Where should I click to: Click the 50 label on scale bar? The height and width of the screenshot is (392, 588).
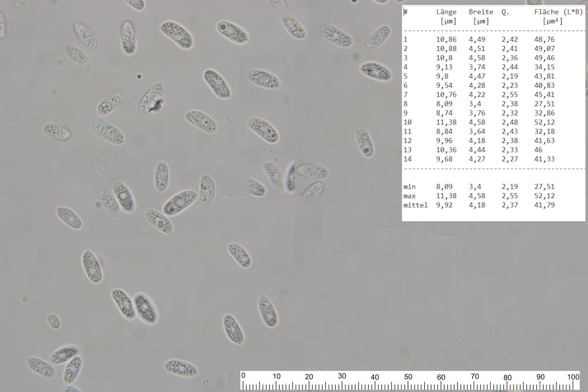[x=408, y=377]
